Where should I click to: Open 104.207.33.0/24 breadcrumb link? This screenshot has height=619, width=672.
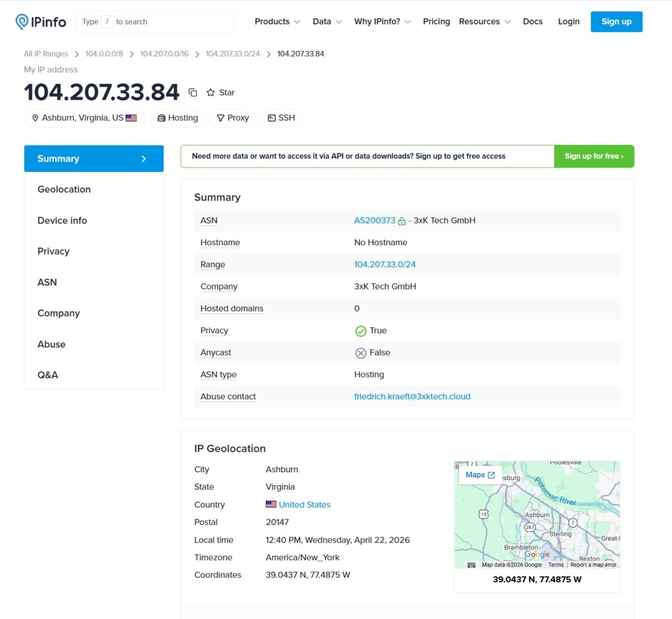[x=232, y=54]
